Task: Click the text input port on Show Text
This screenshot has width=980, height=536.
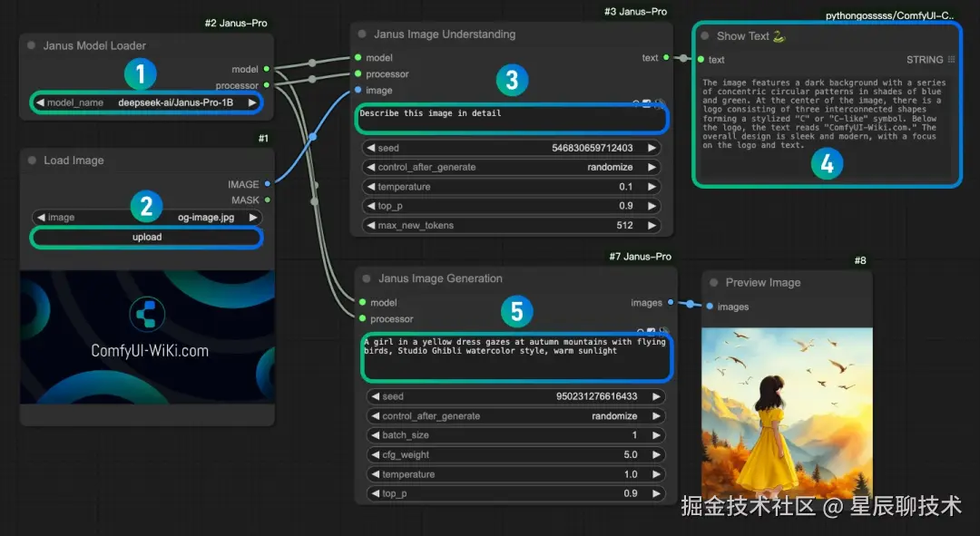Action: (x=701, y=59)
